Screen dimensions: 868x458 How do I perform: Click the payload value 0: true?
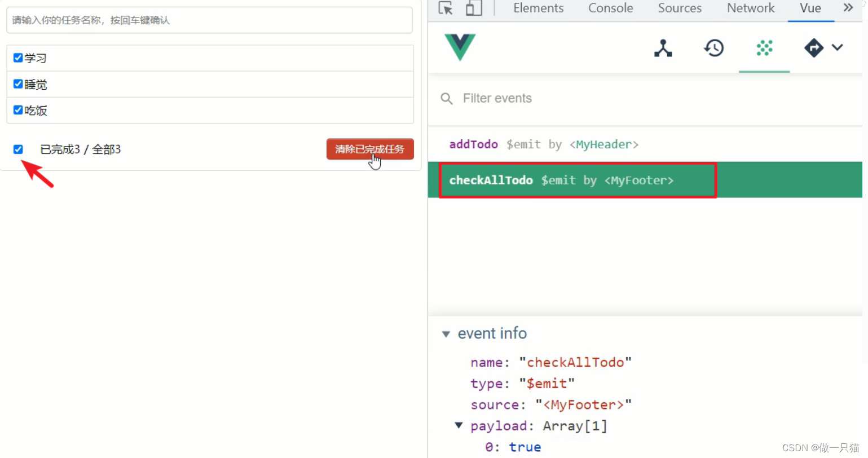513,447
